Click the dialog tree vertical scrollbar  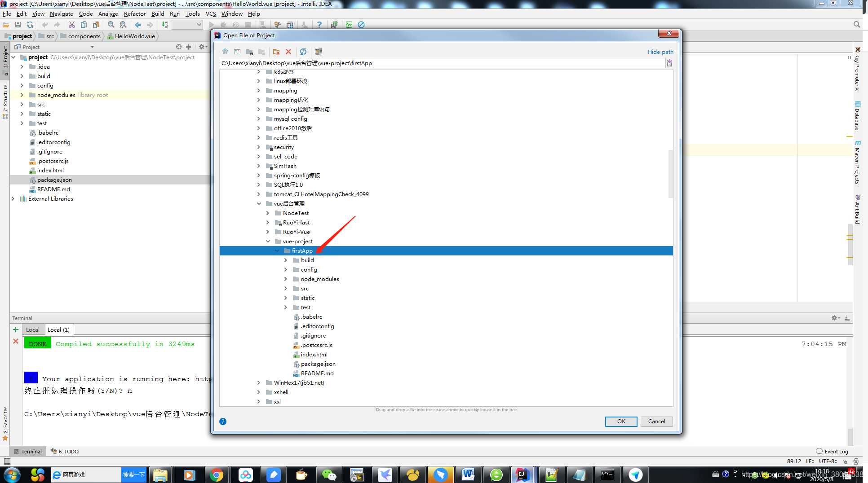point(671,174)
